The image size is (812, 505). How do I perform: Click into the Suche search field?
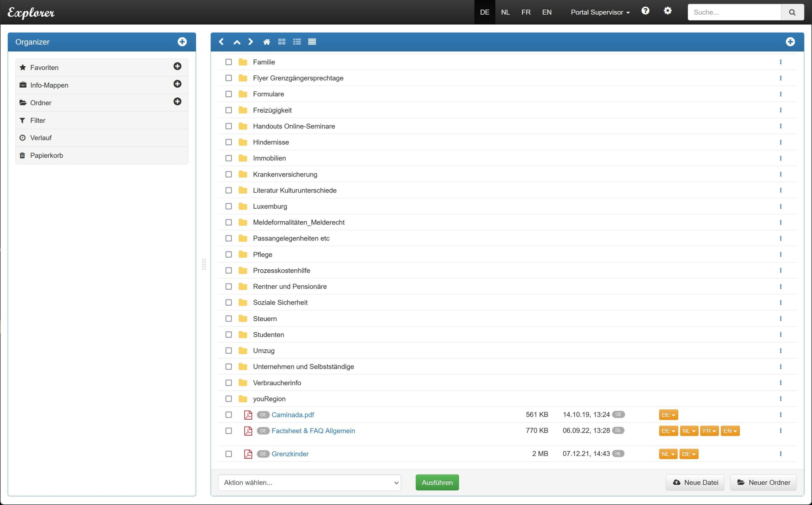(734, 12)
